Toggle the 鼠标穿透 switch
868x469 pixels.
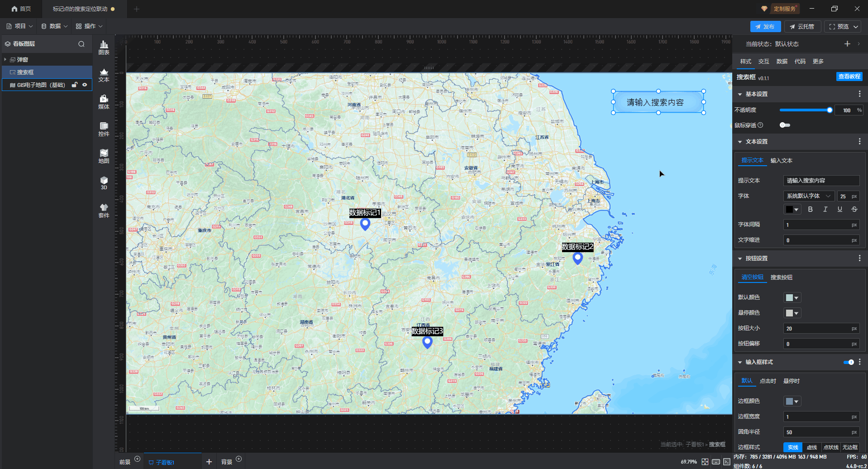point(785,125)
